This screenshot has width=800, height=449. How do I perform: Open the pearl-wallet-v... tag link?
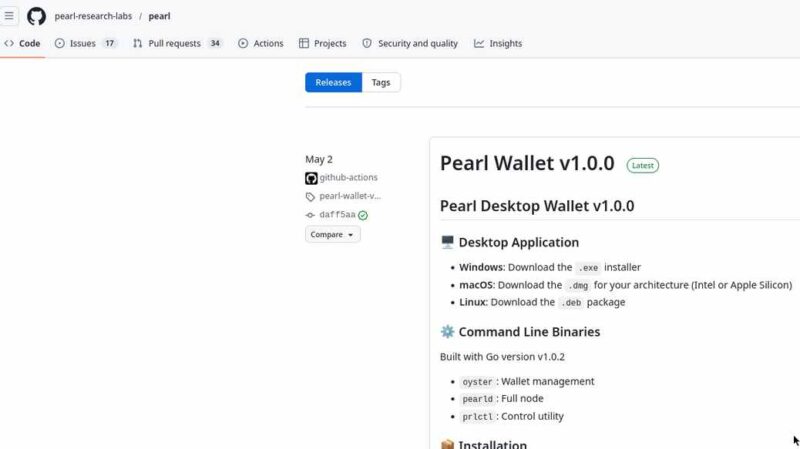pos(350,196)
